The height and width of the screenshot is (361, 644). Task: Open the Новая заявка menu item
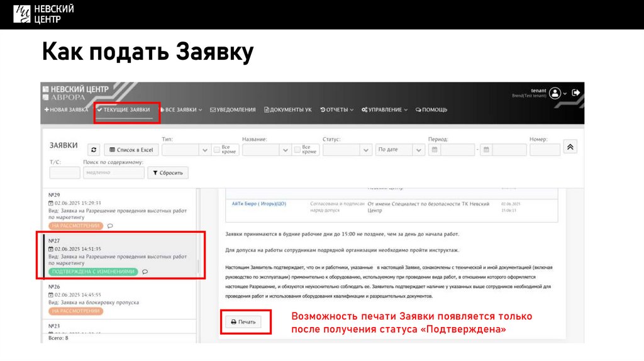pyautogui.click(x=66, y=109)
